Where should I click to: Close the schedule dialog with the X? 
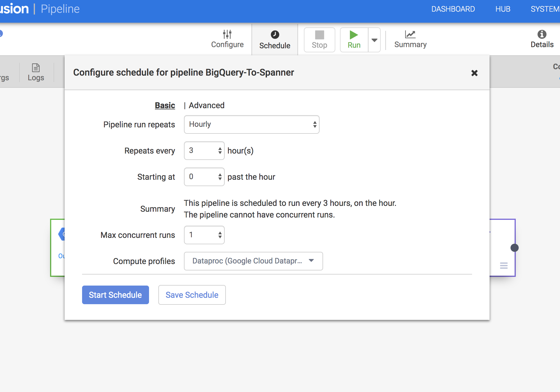point(474,73)
